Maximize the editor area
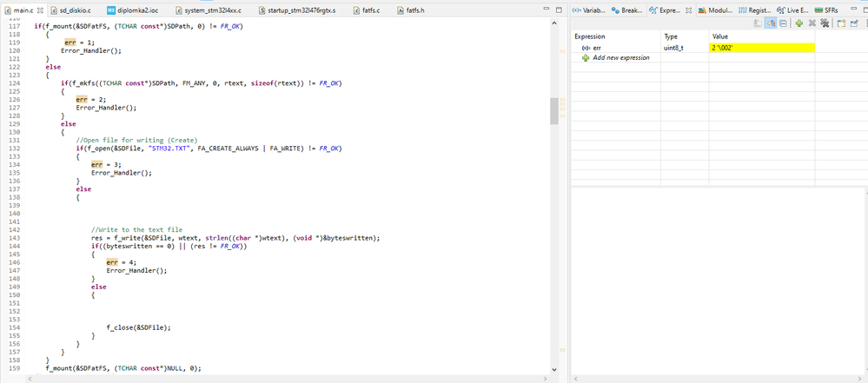Screen dimensions: 868x383 (x=559, y=10)
